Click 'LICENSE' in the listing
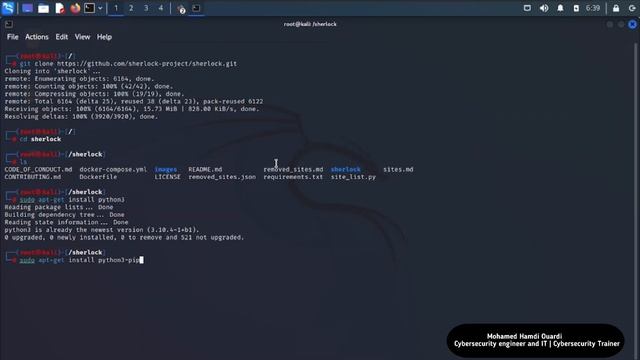Image resolution: width=640 pixels, height=360 pixels. tap(167, 177)
